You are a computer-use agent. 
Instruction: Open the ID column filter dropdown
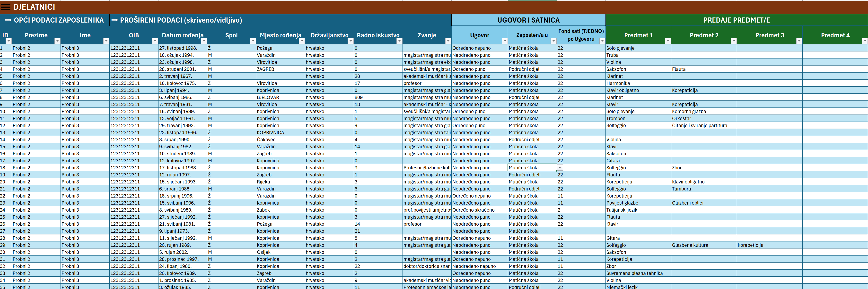coord(9,41)
